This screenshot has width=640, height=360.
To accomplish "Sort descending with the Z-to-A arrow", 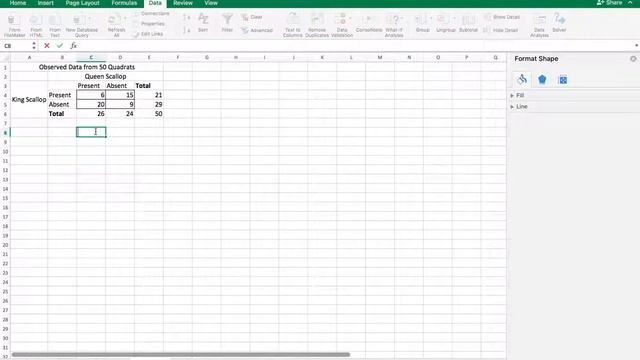I will coord(186,30).
